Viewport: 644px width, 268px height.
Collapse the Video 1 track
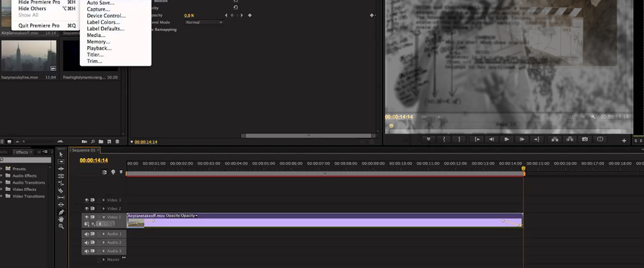(x=103, y=217)
